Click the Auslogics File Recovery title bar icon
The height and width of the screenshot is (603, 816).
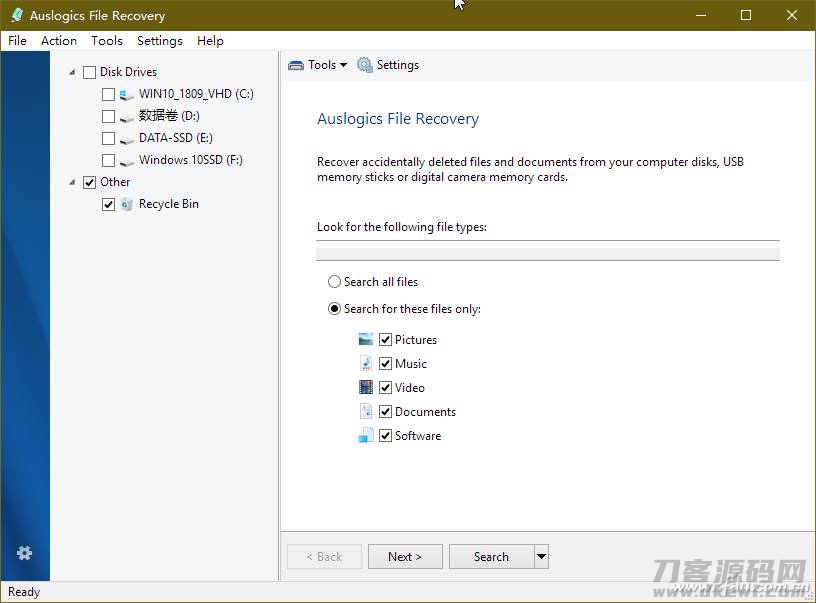tap(17, 15)
